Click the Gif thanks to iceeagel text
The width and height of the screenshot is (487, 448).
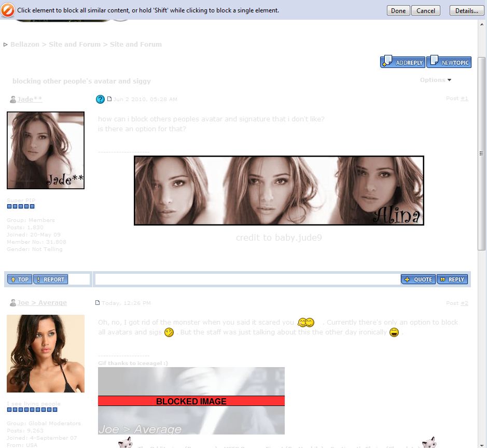pyautogui.click(x=133, y=363)
